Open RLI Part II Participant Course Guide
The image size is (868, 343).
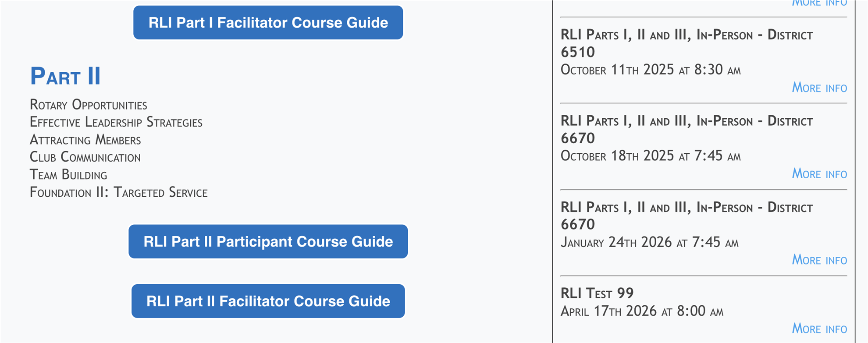coord(268,241)
